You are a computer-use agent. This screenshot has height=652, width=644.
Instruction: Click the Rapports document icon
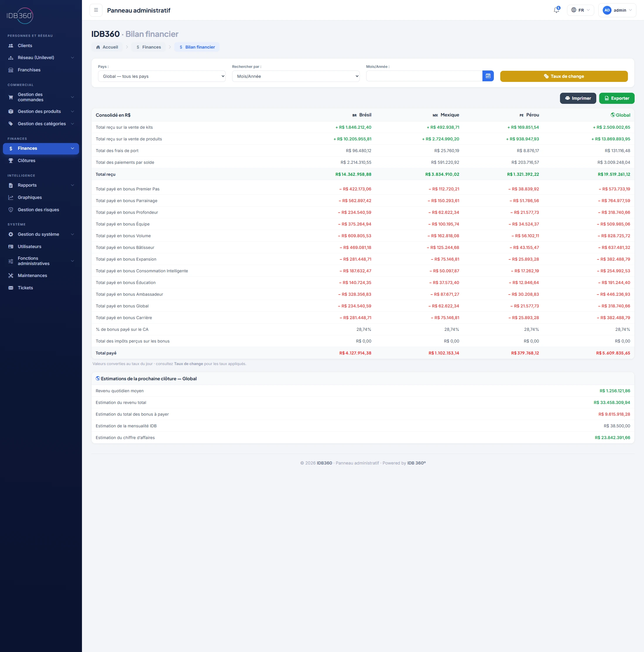11,185
